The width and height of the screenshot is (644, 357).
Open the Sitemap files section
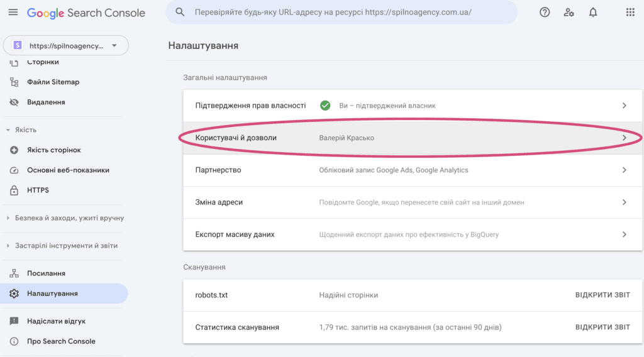tap(53, 82)
